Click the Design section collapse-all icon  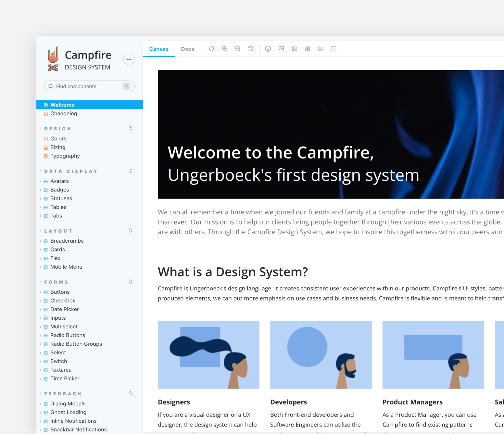pyautogui.click(x=131, y=128)
